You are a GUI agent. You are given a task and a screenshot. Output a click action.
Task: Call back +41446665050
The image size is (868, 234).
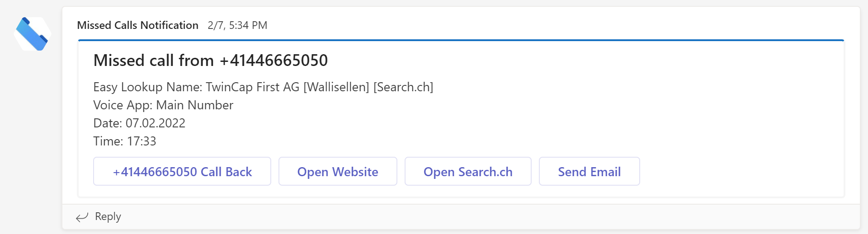click(x=182, y=171)
